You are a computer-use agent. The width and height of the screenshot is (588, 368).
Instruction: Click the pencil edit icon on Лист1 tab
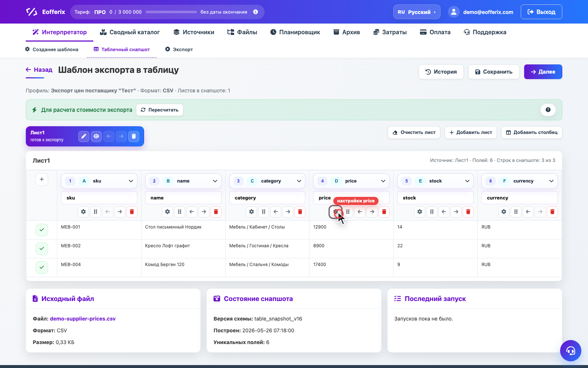(x=84, y=136)
